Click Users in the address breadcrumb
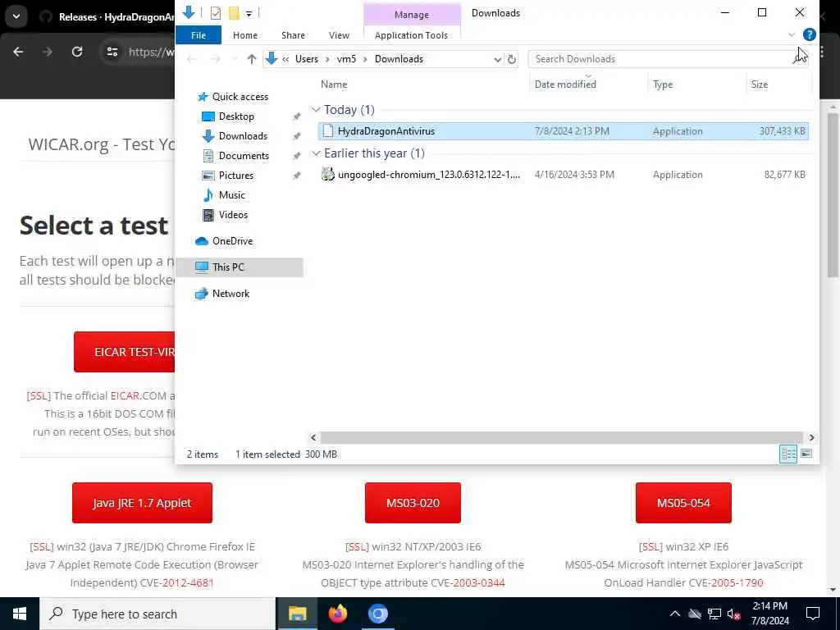The height and width of the screenshot is (630, 840). click(307, 59)
